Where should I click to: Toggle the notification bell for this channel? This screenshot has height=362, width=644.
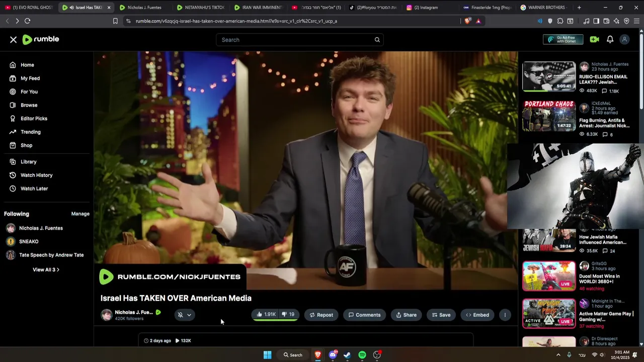pos(180,315)
